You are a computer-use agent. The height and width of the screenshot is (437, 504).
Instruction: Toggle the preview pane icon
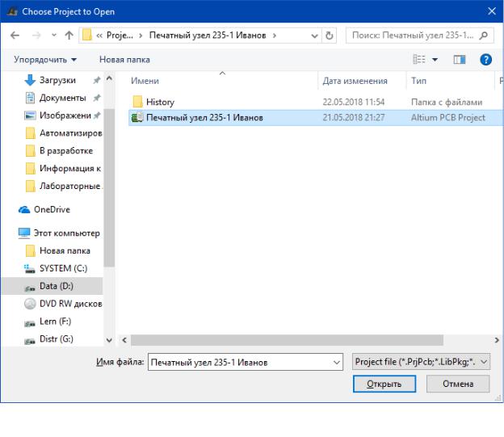click(x=460, y=60)
